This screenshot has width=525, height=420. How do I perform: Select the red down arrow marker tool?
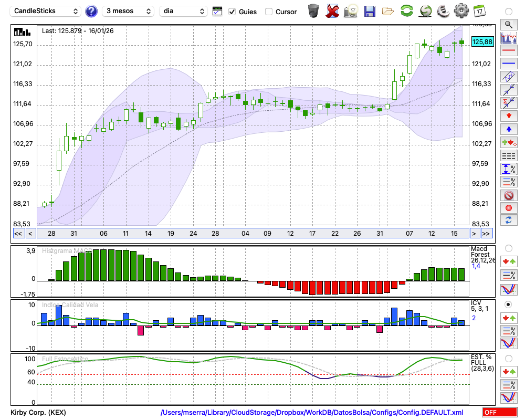(508, 116)
